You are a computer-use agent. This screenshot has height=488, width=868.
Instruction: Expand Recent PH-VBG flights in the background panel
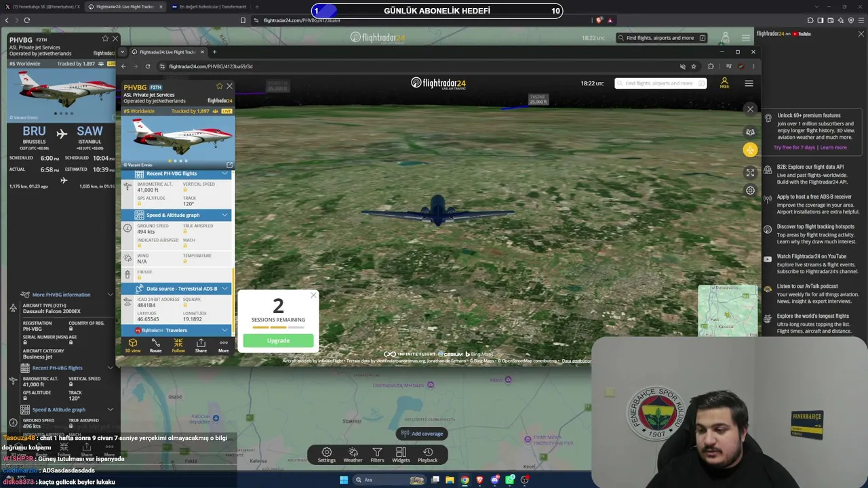point(66,368)
